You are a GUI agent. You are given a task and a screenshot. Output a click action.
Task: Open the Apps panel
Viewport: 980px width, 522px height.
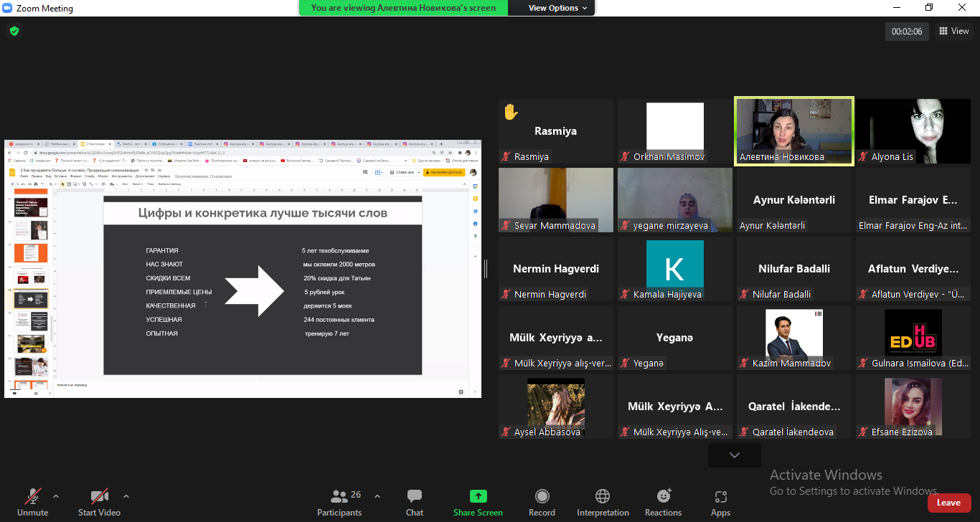[x=720, y=502]
